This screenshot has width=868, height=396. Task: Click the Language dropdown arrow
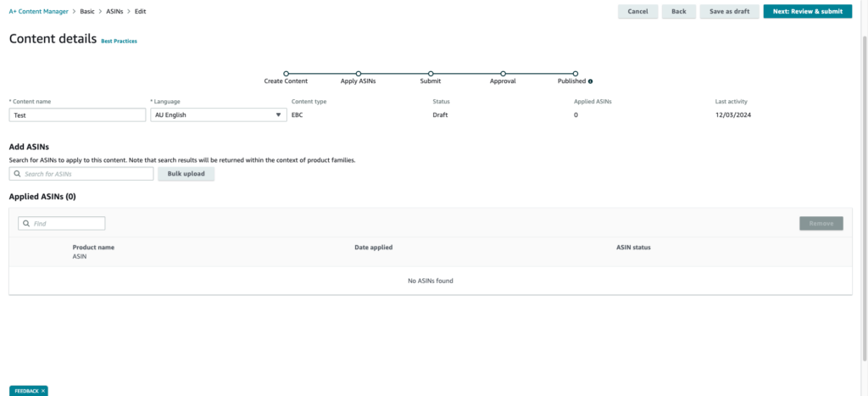tap(278, 115)
